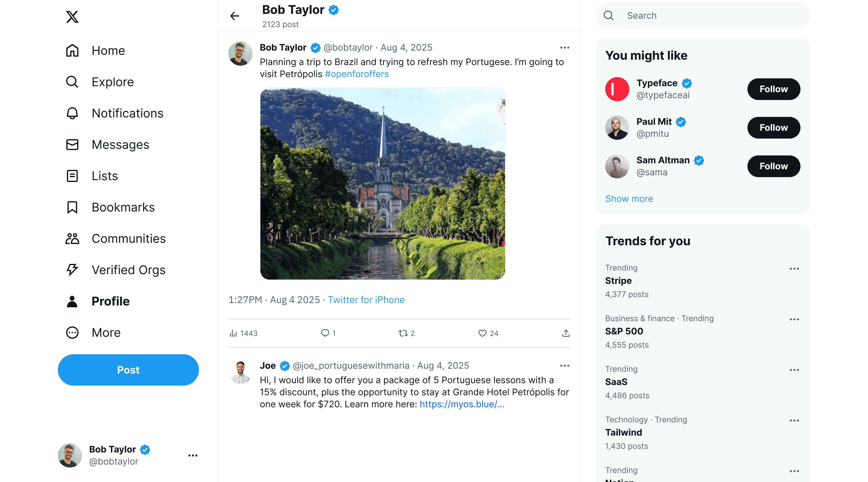Expand 'Show more' follow suggestions
This screenshot has width=868, height=482.
629,199
